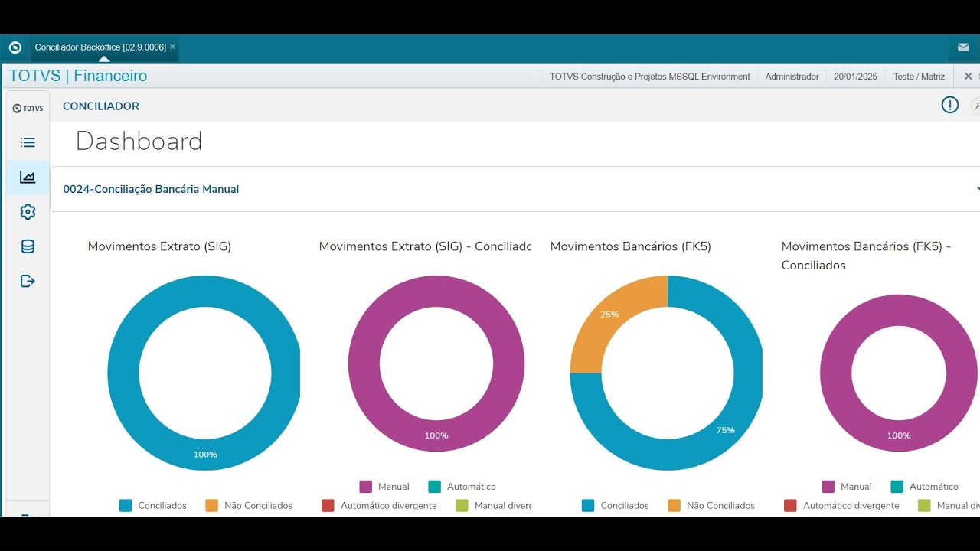
Task: Open the list menu icon in the sidebar
Action: (28, 142)
